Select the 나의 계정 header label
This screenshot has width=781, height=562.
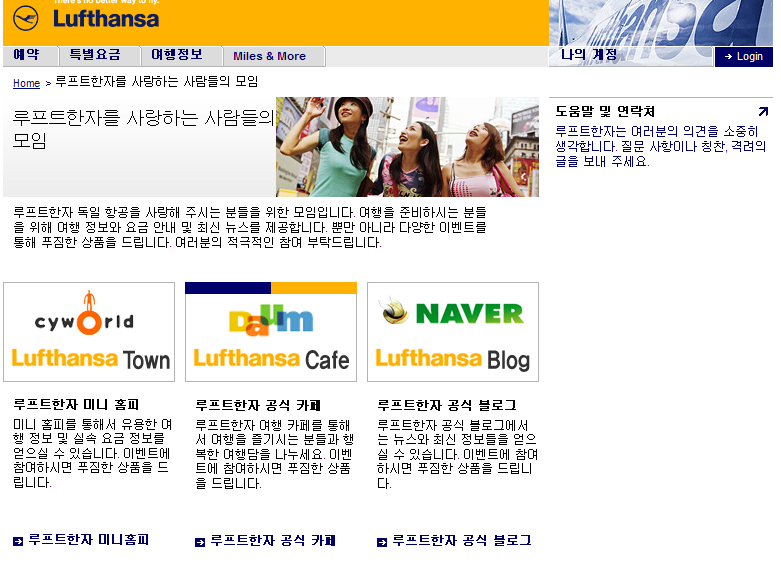[589, 54]
